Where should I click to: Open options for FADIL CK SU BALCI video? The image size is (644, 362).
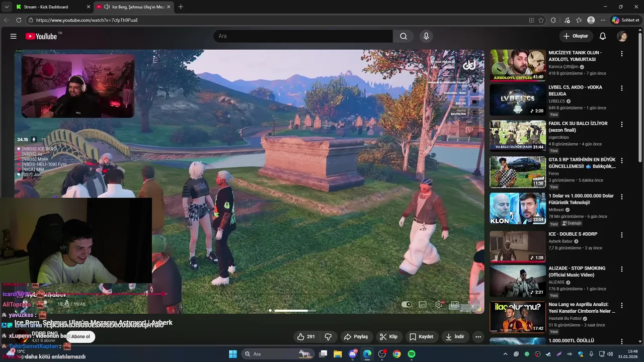point(622,125)
